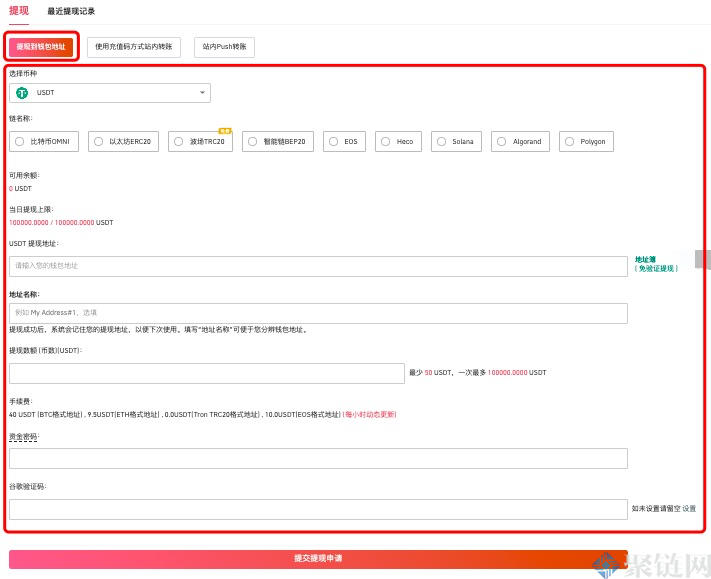
Task: Choose 站内Push转账 option
Action: (x=224, y=47)
